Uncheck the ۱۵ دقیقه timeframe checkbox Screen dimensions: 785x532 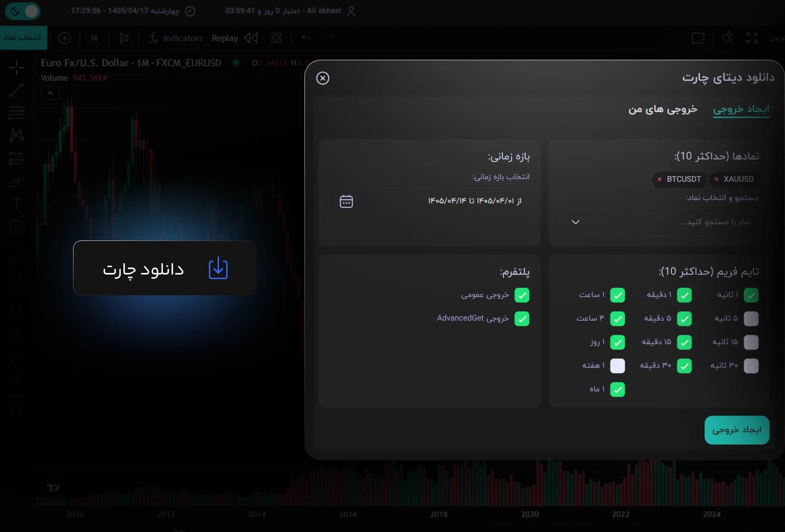click(684, 342)
